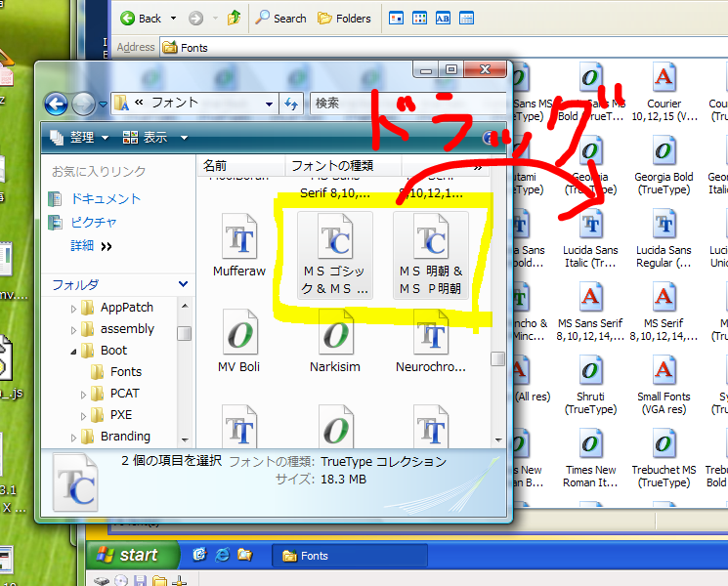Click the Fonts taskbar button

(x=349, y=556)
